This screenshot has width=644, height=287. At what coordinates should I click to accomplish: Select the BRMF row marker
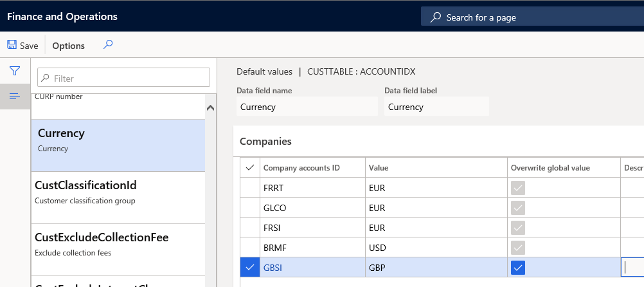point(250,248)
